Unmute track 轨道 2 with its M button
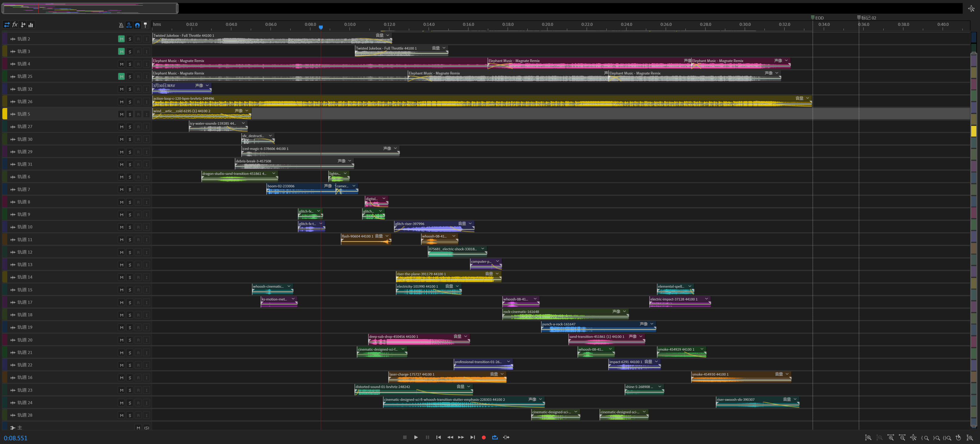Image resolution: width=980 pixels, height=444 pixels. (121, 39)
